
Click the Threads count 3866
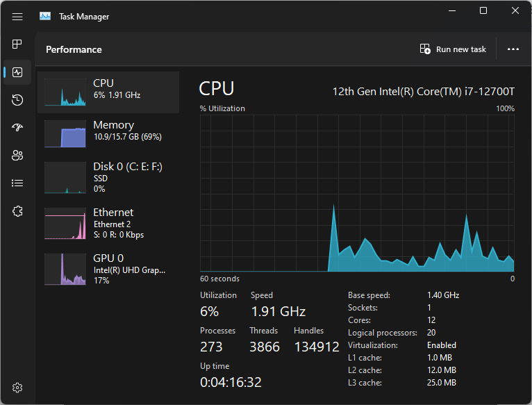265,347
